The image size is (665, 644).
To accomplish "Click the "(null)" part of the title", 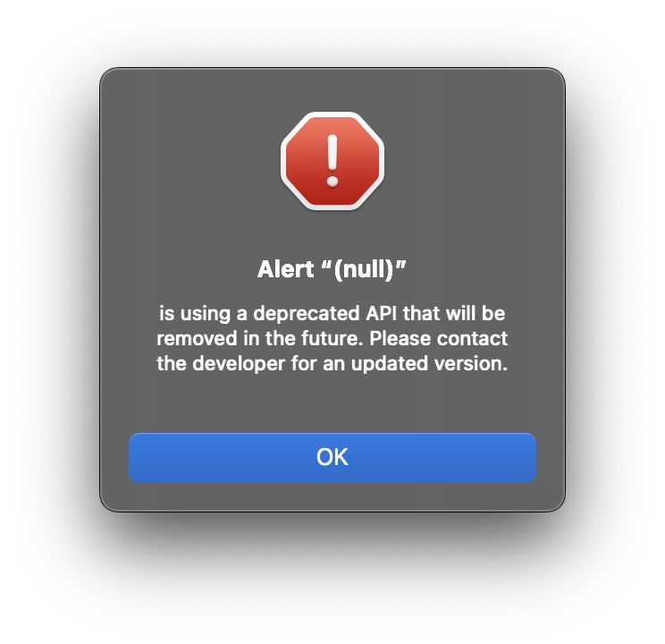I will pyautogui.click(x=364, y=269).
